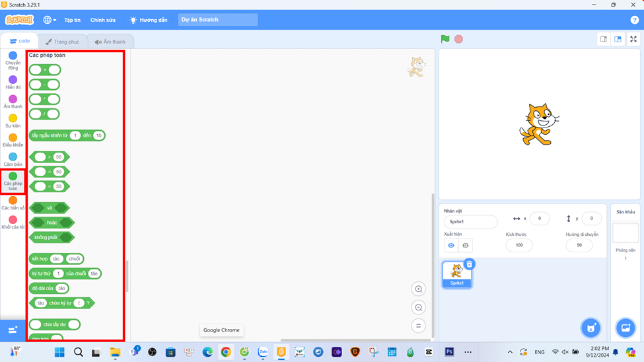Click the less than 50 block
This screenshot has height=362, width=644.
coord(50,172)
